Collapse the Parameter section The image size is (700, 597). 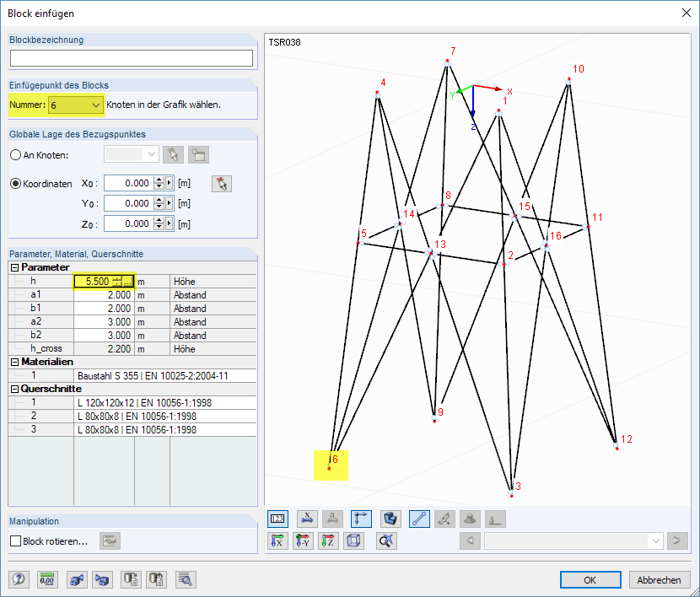coord(14,267)
